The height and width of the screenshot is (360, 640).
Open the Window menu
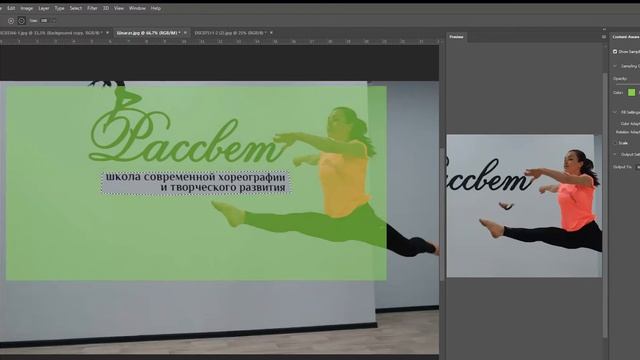click(137, 8)
